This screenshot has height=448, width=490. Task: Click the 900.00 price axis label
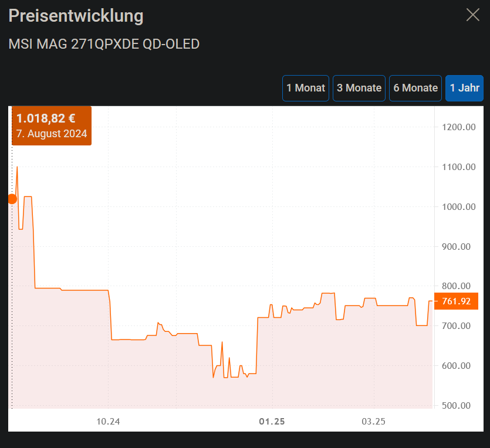coord(456,247)
